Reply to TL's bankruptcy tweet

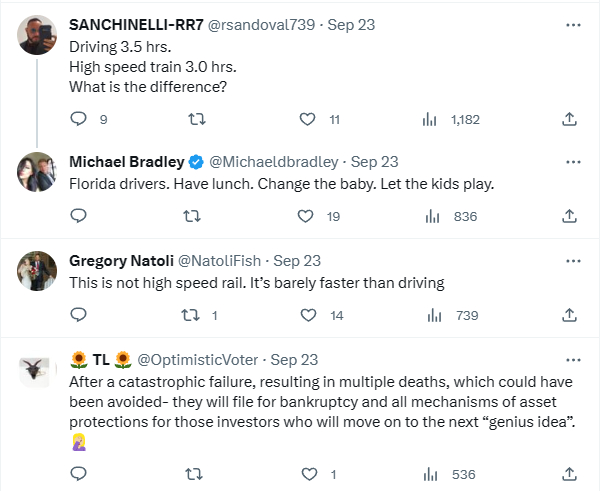tap(80, 473)
